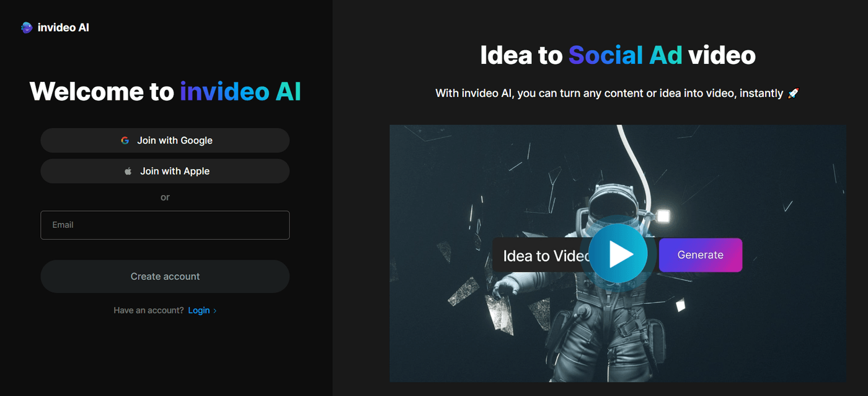The height and width of the screenshot is (396, 868).
Task: Open the Login link
Action: (199, 310)
